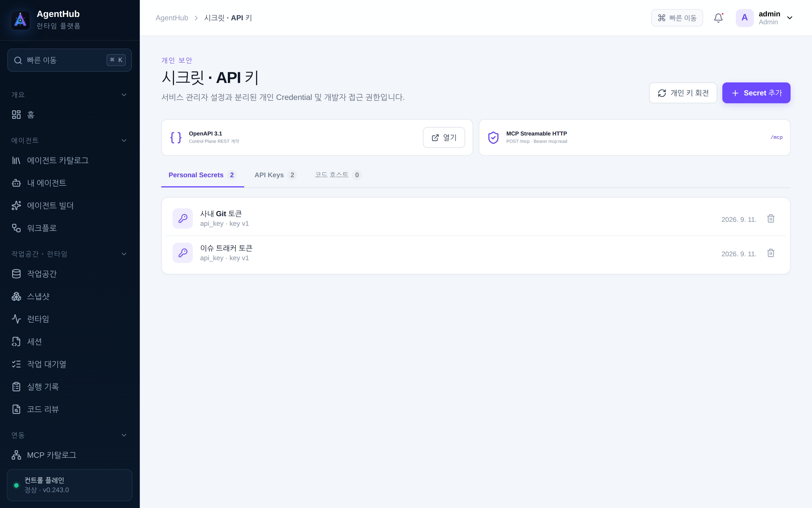Switch to 코드 호스트 tab
The height and width of the screenshot is (508, 812).
pos(338,175)
